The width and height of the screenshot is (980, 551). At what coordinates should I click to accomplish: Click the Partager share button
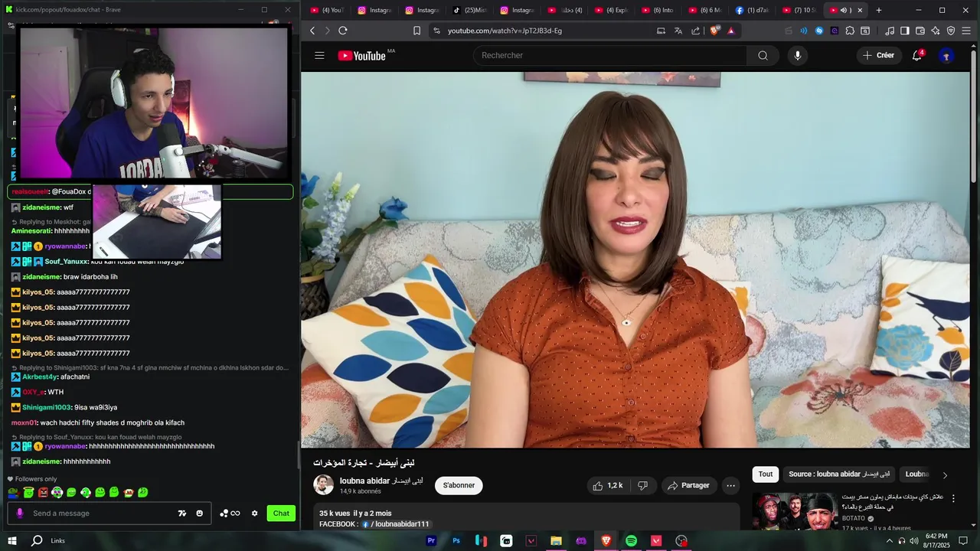(688, 485)
